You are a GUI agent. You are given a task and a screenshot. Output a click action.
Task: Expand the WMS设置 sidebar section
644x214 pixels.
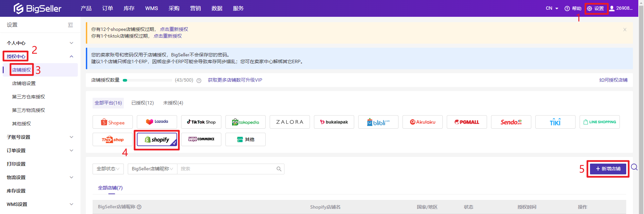pyautogui.click(x=40, y=204)
